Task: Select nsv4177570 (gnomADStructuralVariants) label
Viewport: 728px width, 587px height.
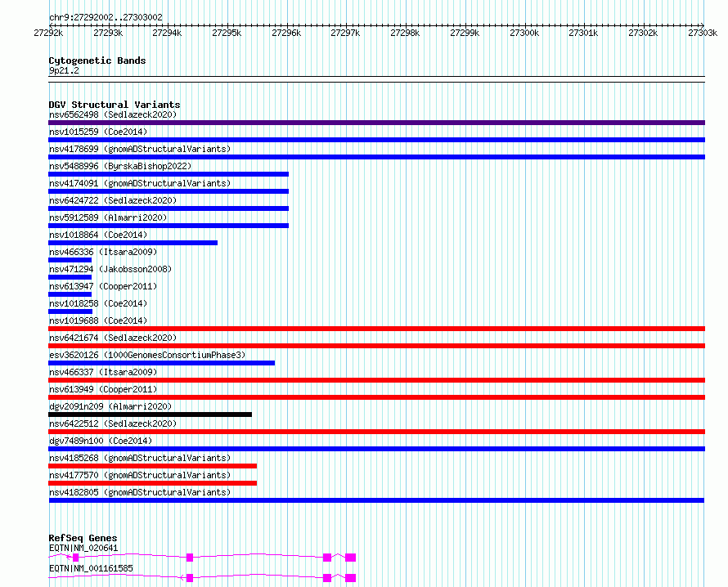Action: [140, 475]
